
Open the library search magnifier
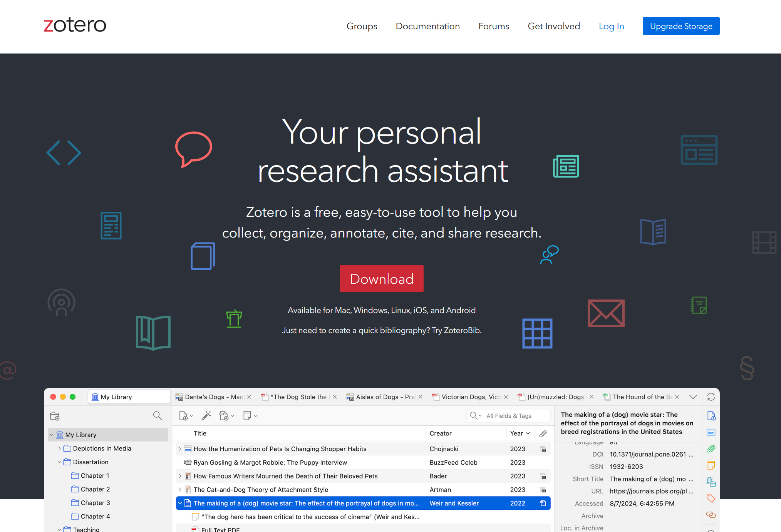[157, 416]
